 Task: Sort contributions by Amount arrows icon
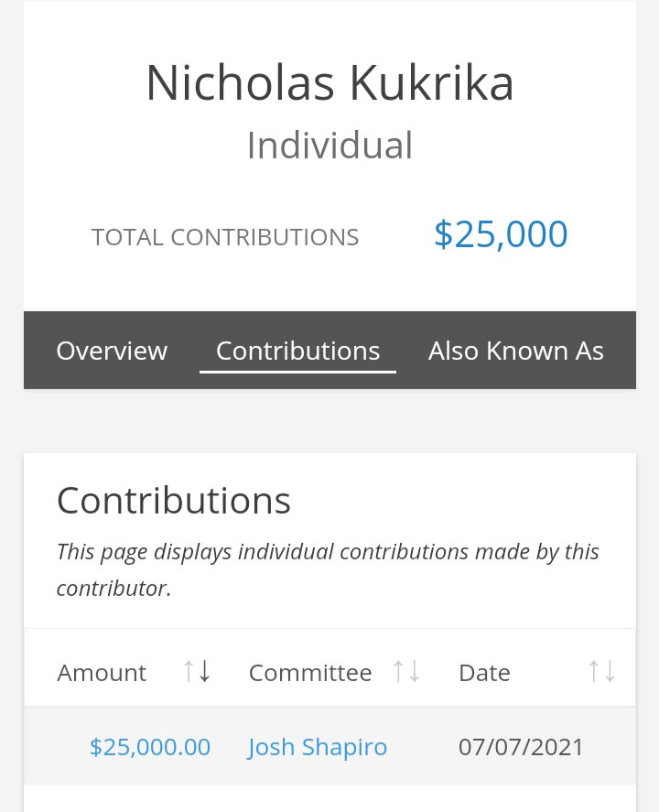pos(197,672)
